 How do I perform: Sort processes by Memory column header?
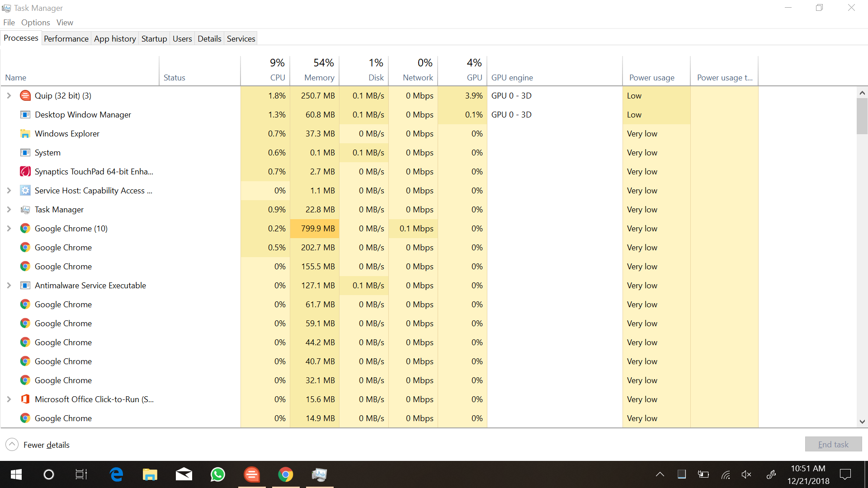pos(319,78)
